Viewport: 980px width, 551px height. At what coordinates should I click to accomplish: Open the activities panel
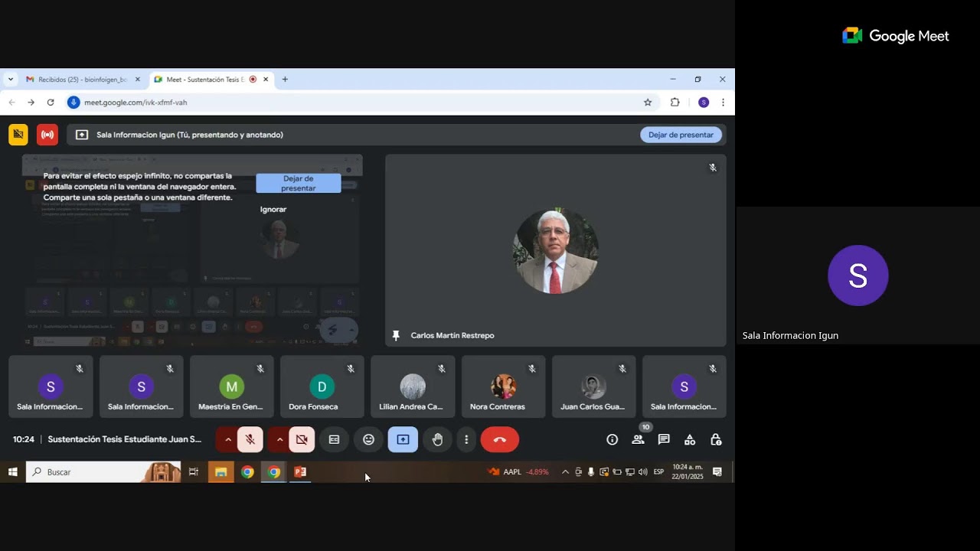tap(690, 439)
